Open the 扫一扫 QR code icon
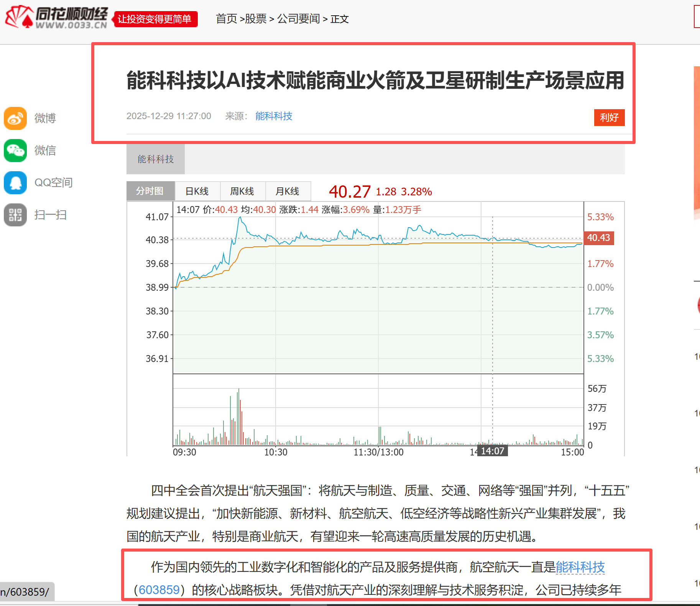 pyautogui.click(x=15, y=215)
